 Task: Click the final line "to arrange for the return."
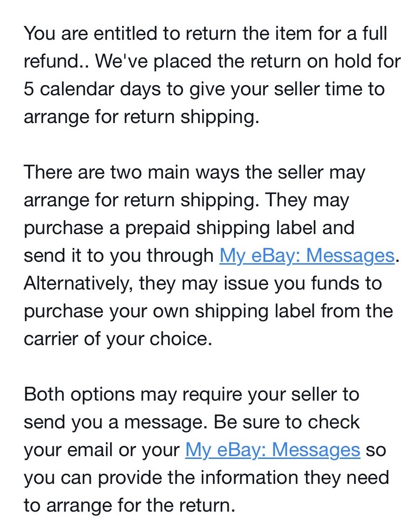click(x=129, y=505)
